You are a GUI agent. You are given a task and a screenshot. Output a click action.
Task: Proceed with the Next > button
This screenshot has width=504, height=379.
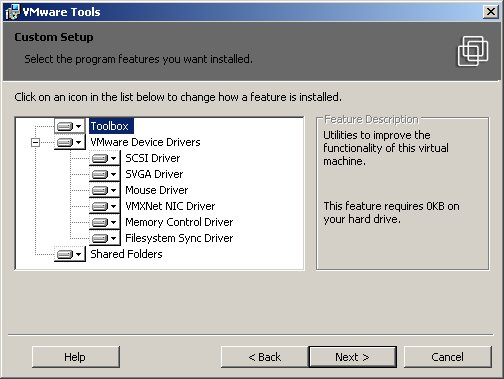pyautogui.click(x=353, y=357)
